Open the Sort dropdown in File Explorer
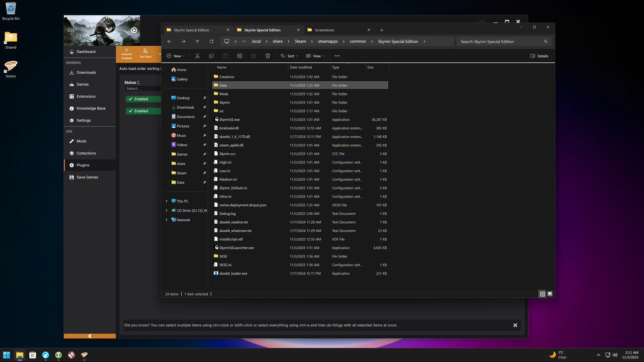 point(289,56)
